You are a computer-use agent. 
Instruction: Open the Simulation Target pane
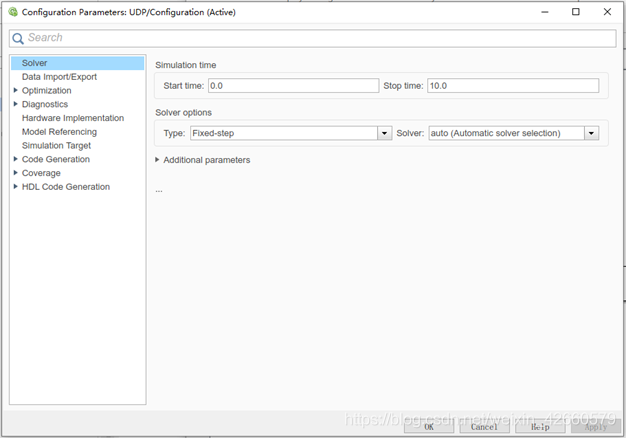(x=56, y=145)
